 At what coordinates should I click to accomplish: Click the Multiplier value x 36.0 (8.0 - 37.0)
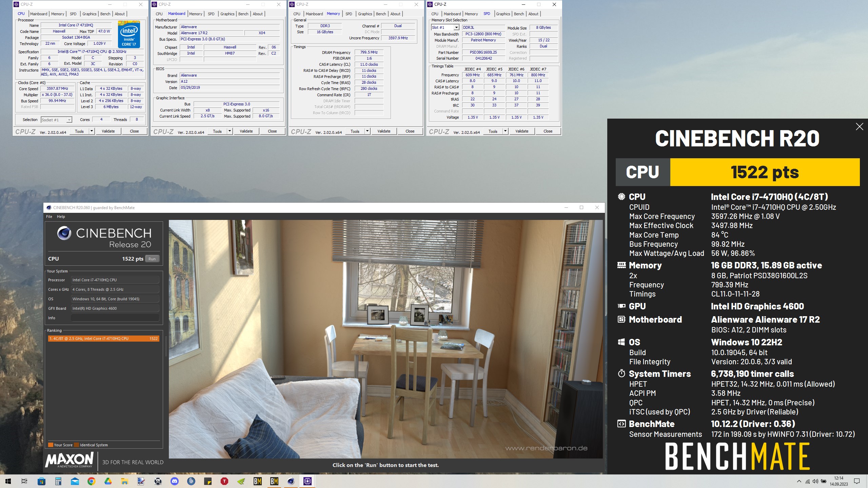[x=57, y=95]
